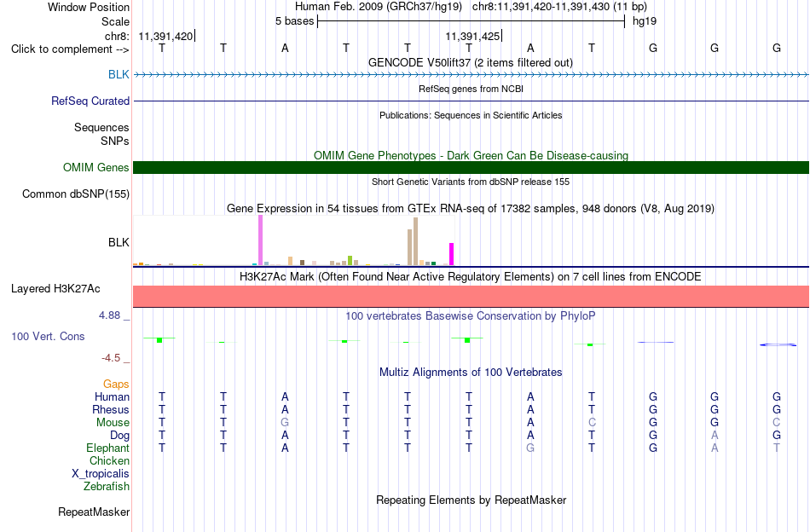Image resolution: width=810 pixels, height=532 pixels.
Task: Click the dark green OMIM gene bar
Action: [x=471, y=167]
